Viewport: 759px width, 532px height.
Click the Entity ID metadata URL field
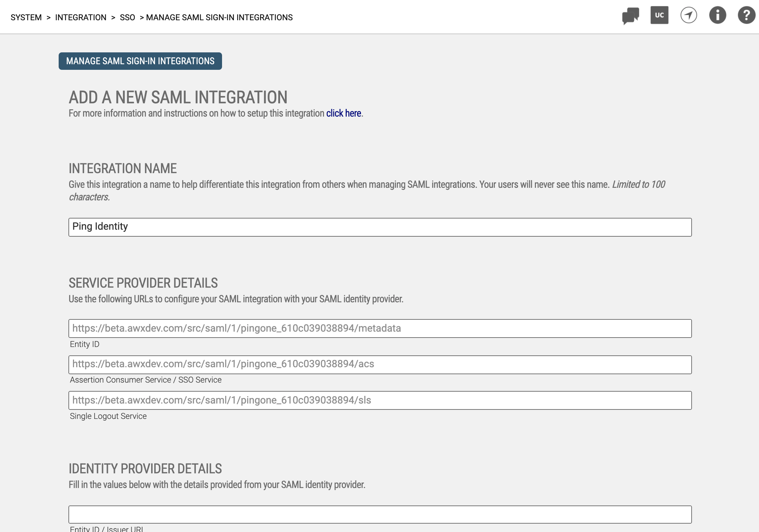point(380,328)
